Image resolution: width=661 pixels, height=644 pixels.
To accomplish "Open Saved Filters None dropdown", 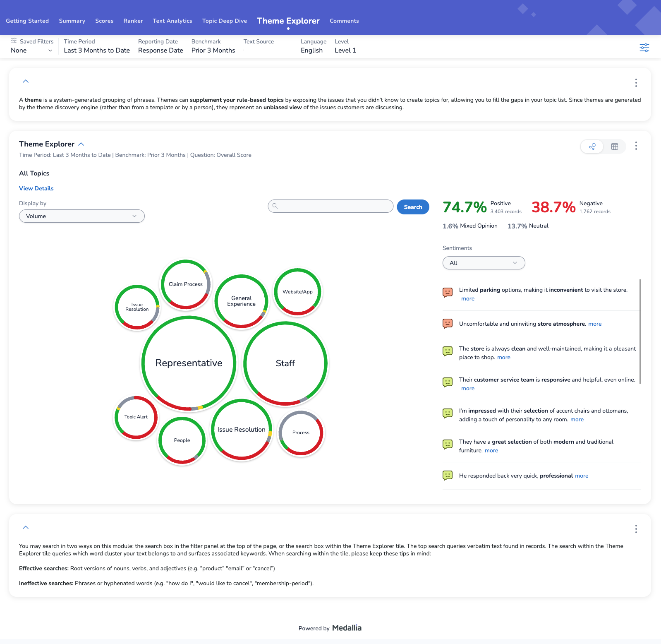I will click(x=31, y=50).
